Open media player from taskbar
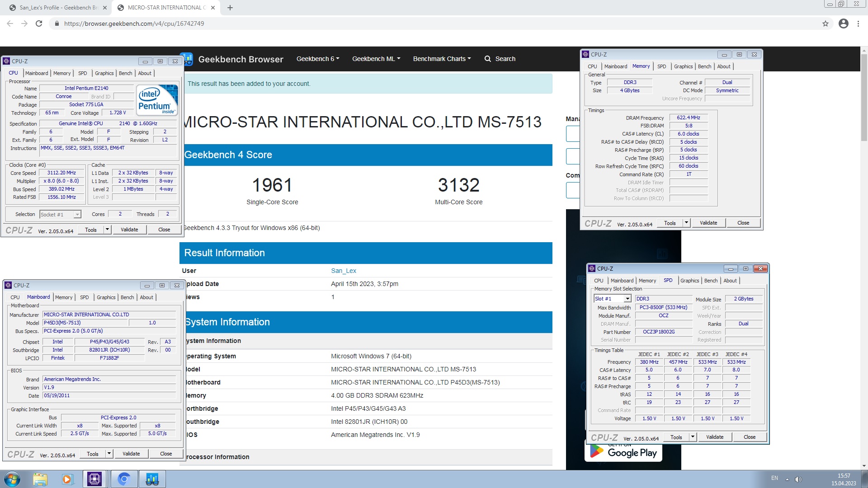Screen dimensions: 868x488 pos(67,479)
